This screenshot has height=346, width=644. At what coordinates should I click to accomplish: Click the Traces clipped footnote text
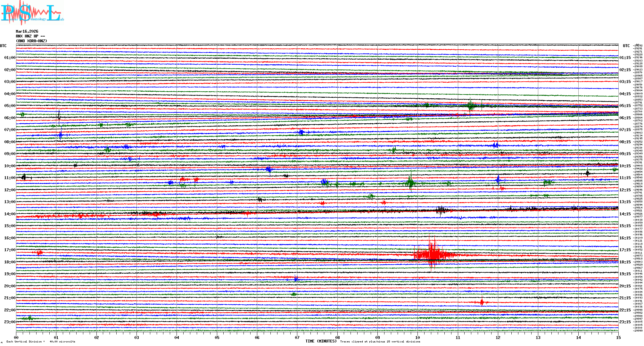point(380,342)
